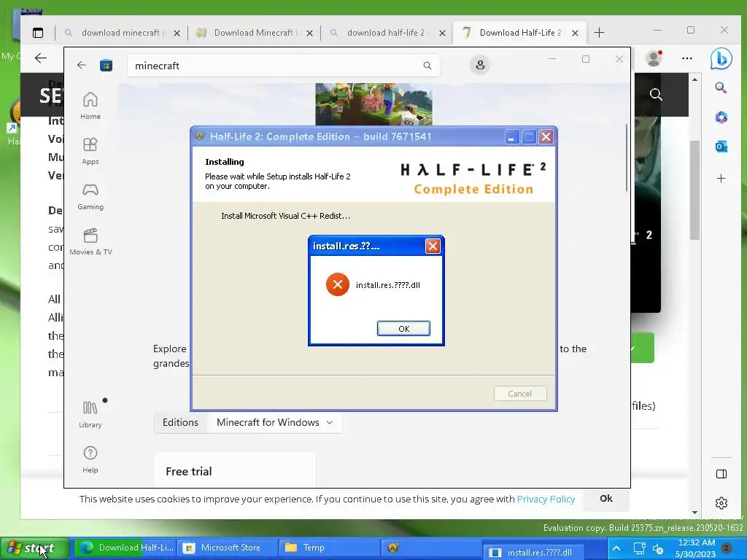Open Edge sidebar settings gear
Screen dimensions: 747x560
(x=721, y=503)
